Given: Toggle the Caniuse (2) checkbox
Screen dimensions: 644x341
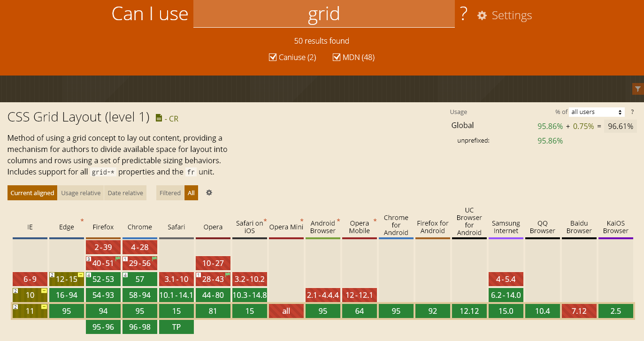Looking at the screenshot, I should pyautogui.click(x=272, y=57).
